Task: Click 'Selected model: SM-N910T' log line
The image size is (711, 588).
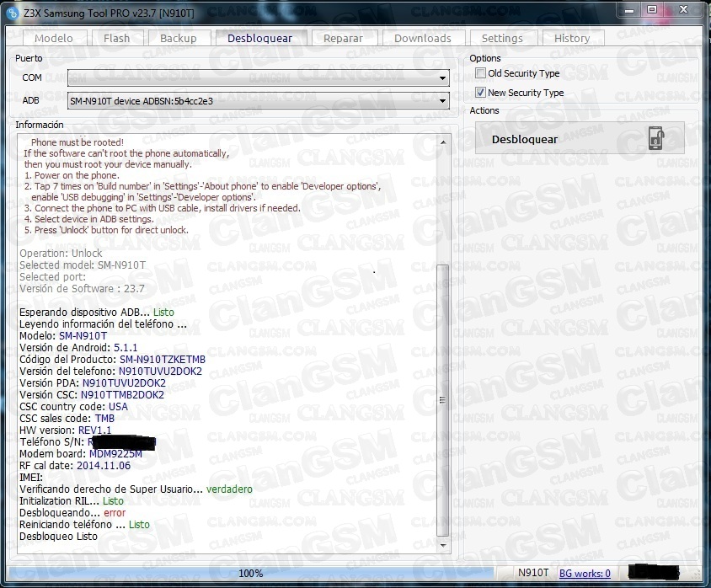Action: pyautogui.click(x=83, y=265)
